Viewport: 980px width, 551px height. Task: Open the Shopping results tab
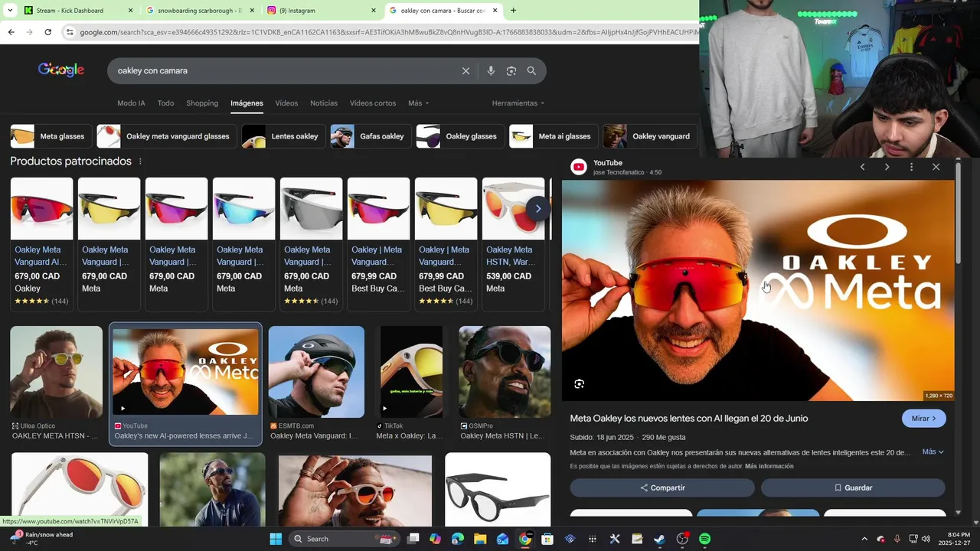202,103
